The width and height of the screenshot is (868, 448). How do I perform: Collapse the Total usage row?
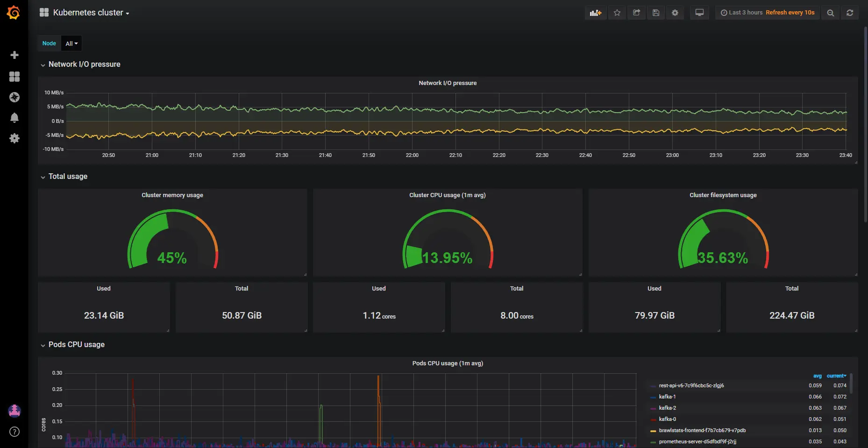(x=64, y=177)
